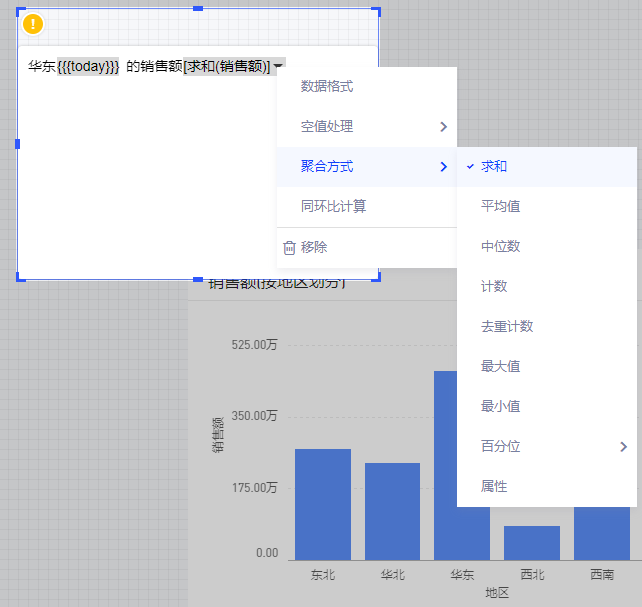The image size is (642, 607).
Task: Choose 属性 at bottom of list
Action: (x=494, y=486)
